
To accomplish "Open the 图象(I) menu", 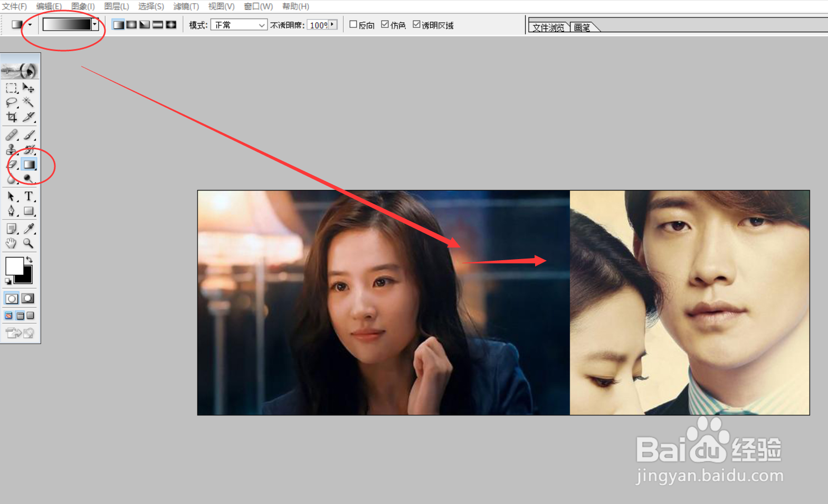I will (x=83, y=6).
